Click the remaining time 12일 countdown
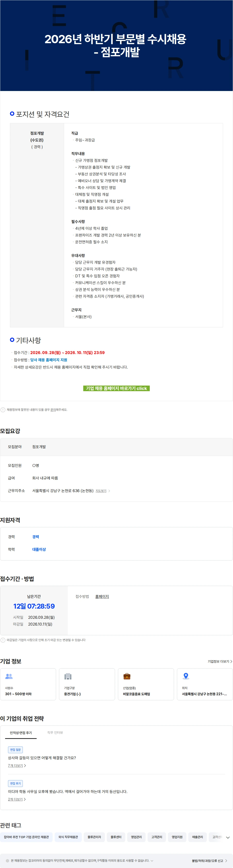The height and width of the screenshot is (868, 233). pos(34,606)
